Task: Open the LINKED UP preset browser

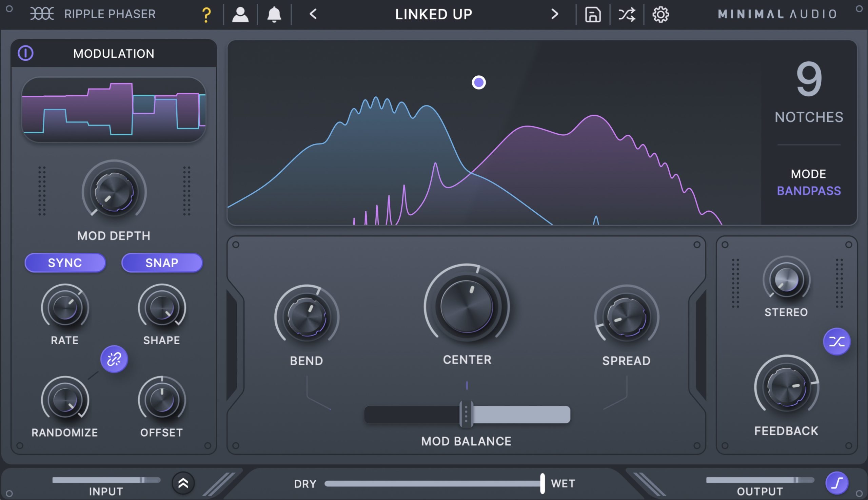Action: point(433,14)
